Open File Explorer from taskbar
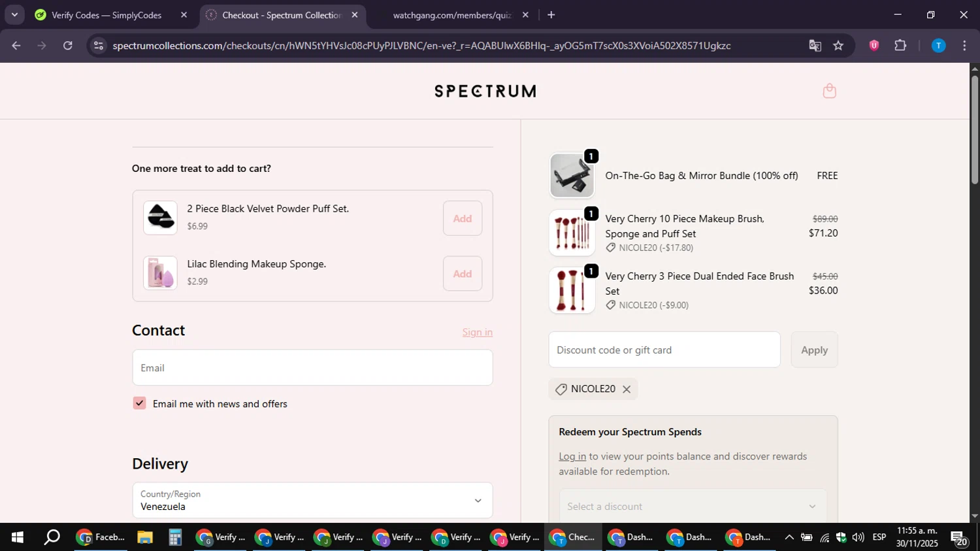980x551 pixels. (145, 537)
